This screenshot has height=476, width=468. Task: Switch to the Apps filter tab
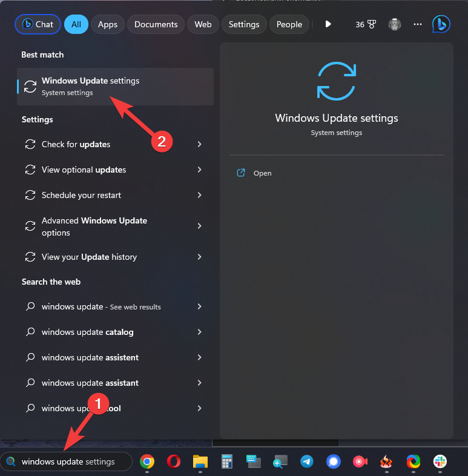(x=108, y=24)
